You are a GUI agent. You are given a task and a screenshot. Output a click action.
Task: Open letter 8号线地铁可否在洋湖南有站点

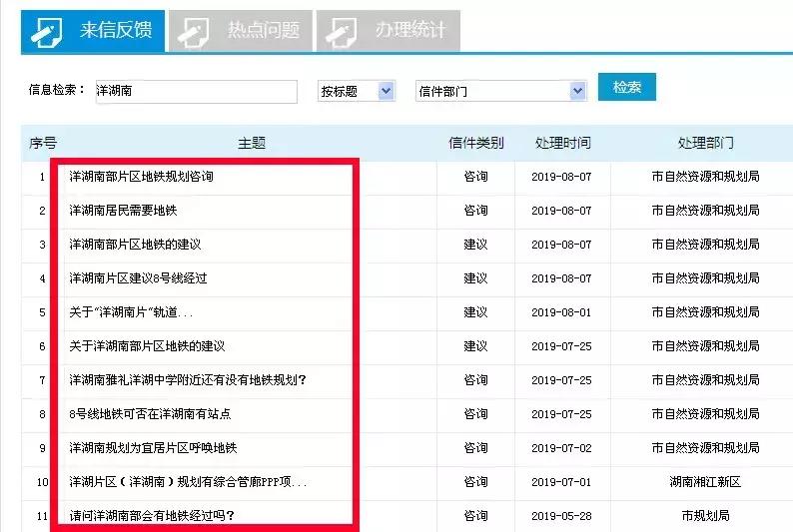150,414
